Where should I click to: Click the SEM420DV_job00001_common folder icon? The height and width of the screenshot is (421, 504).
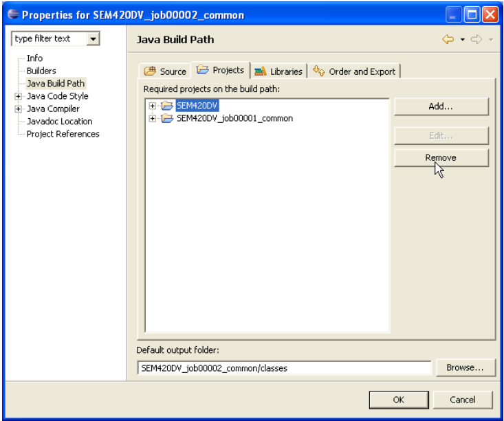tap(166, 118)
